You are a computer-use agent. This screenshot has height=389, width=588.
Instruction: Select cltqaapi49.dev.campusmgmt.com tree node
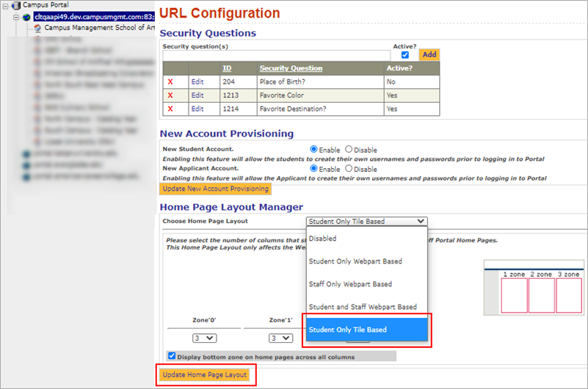(94, 17)
